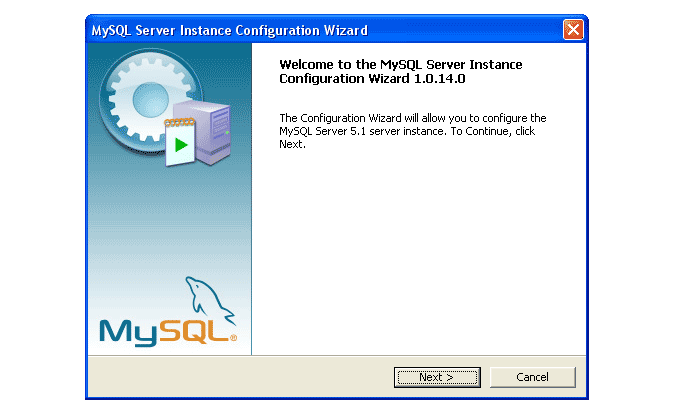Click the registered trademark symbol beside MySQL
Screen dimensions: 700x415
click(234, 338)
